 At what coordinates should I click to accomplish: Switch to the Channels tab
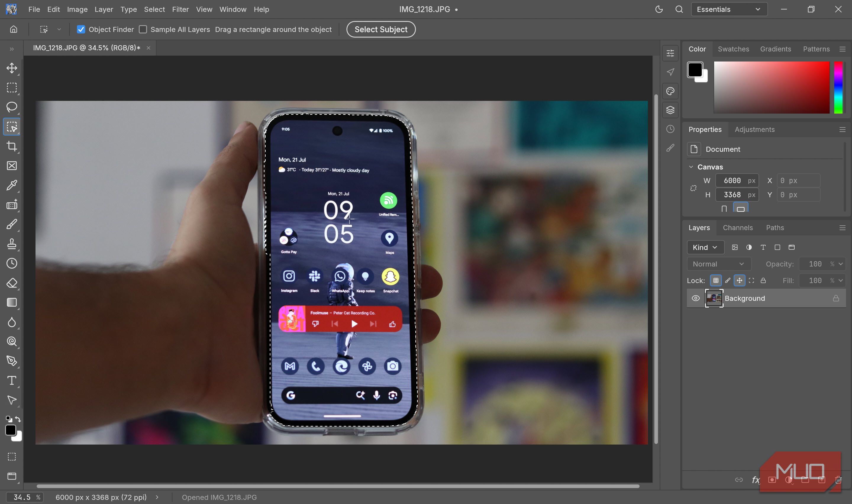click(738, 227)
